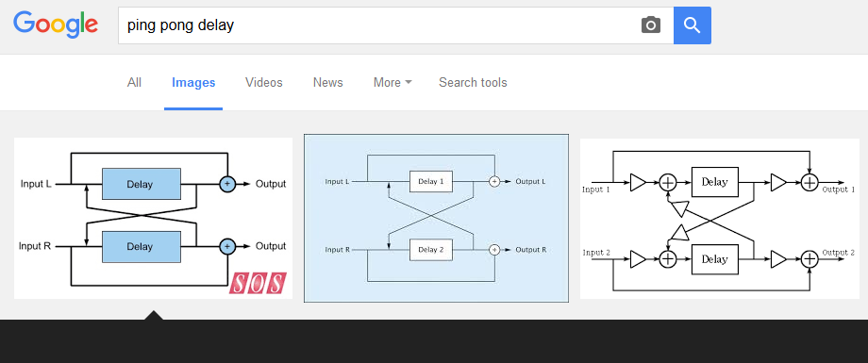Click the 'Delay 1' box in middle image

(431, 181)
